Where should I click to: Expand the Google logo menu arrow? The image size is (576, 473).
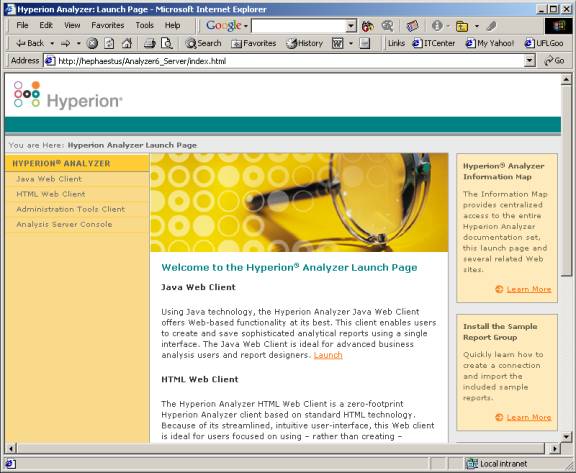[246, 26]
